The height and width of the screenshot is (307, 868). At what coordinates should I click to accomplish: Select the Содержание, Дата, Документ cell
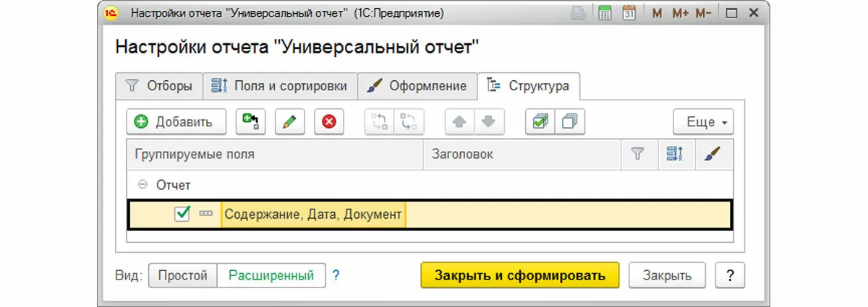click(x=312, y=215)
